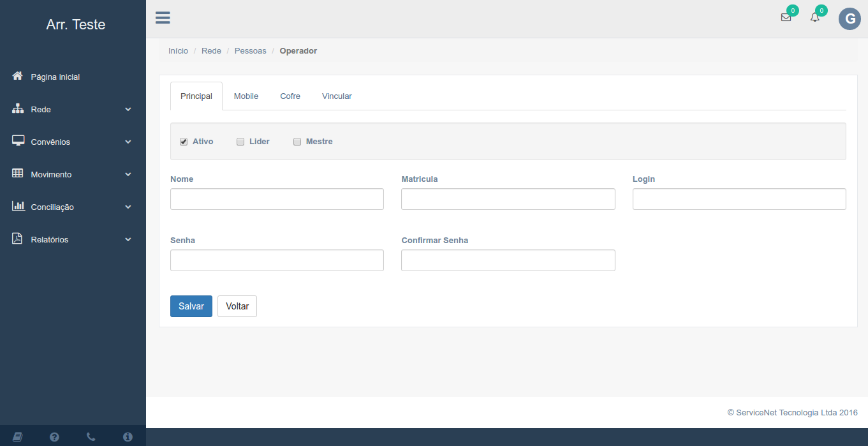This screenshot has width=868, height=446.
Task: Expand the Rede sidebar menu
Action: coord(73,110)
